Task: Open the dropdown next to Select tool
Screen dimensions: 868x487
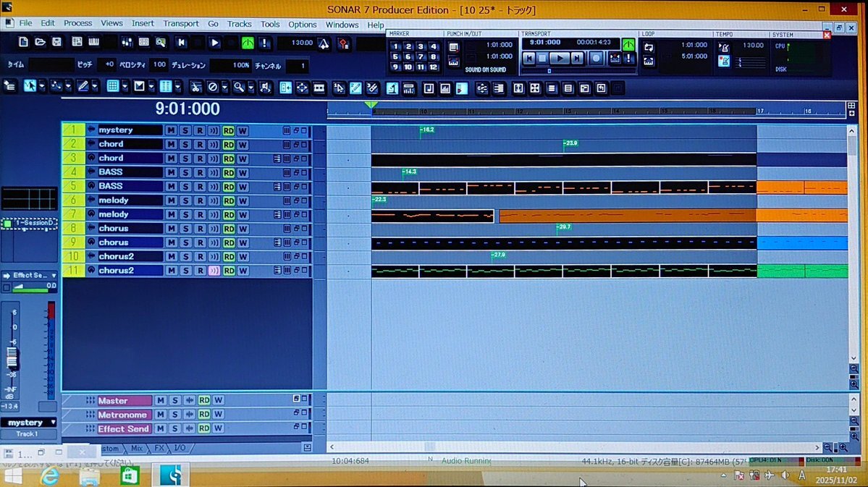Action: pyautogui.click(x=41, y=86)
